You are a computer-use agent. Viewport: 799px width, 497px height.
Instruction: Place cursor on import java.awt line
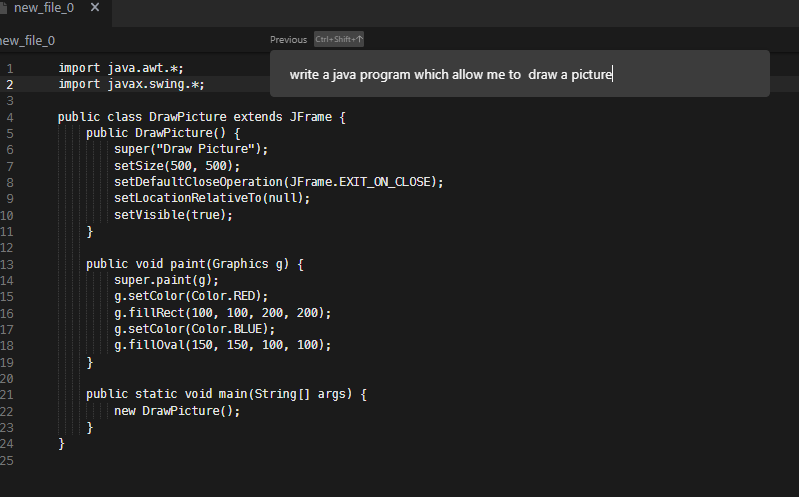120,68
